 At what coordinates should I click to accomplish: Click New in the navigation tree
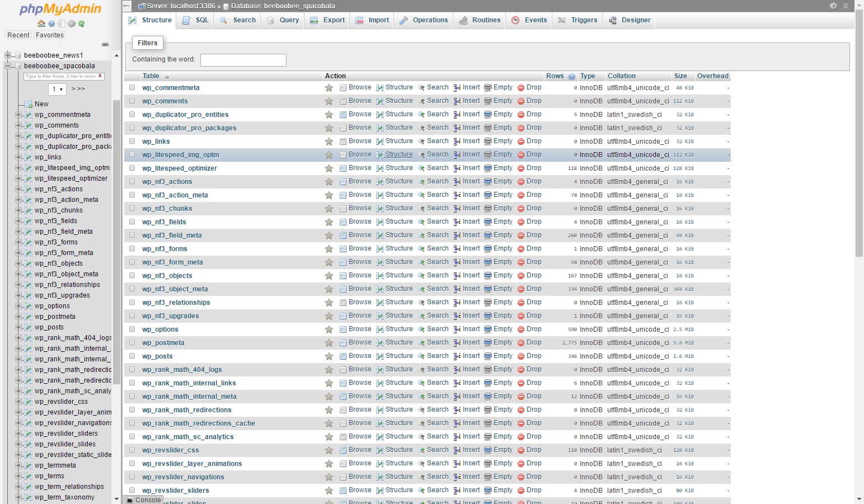click(41, 104)
